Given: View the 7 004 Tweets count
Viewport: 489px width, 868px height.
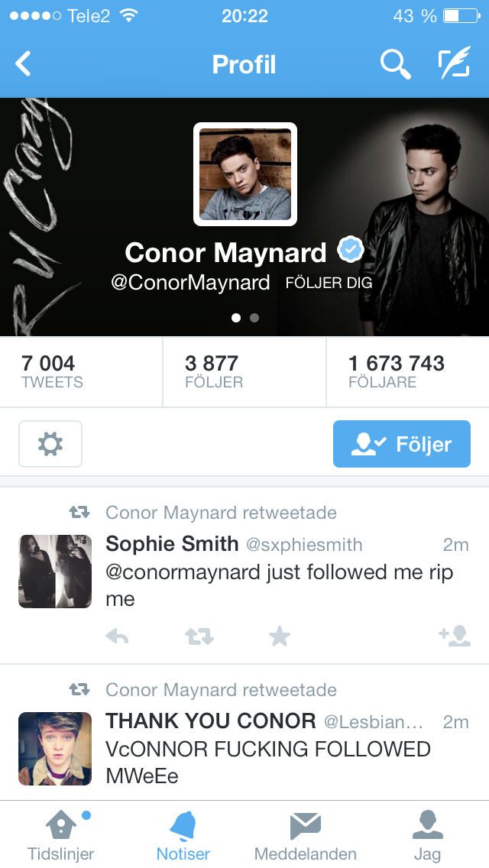Looking at the screenshot, I should [82, 372].
